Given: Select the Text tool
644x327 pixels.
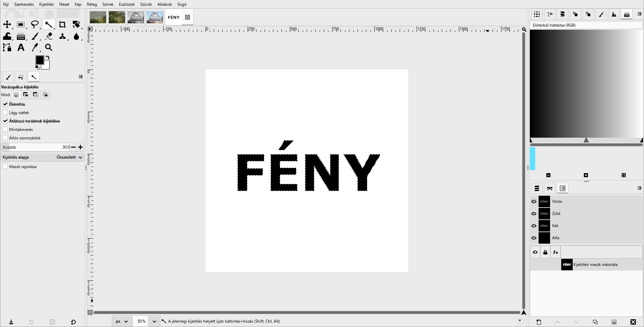Looking at the screenshot, I should (x=21, y=47).
